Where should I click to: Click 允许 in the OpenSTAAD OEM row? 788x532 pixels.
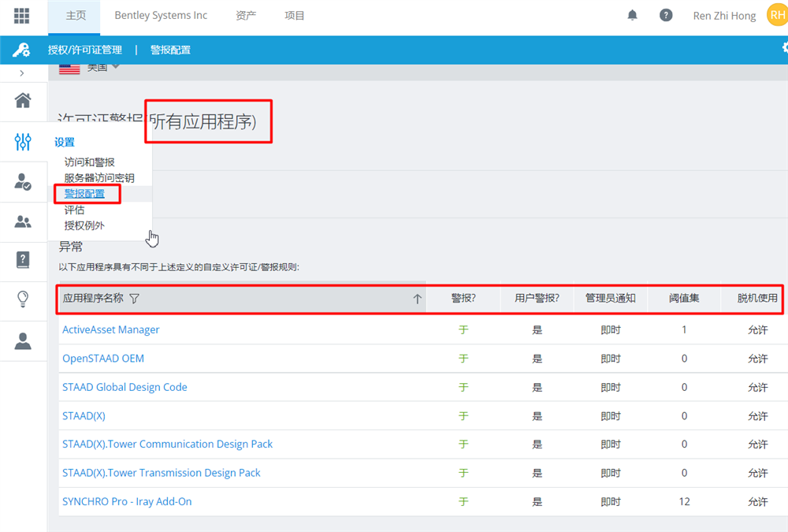757,359
